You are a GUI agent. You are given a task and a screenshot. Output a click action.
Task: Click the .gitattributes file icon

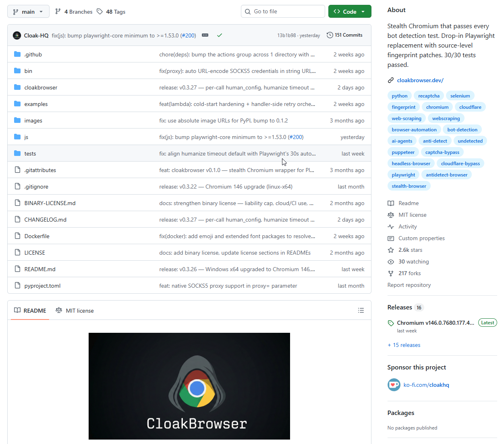click(x=17, y=170)
